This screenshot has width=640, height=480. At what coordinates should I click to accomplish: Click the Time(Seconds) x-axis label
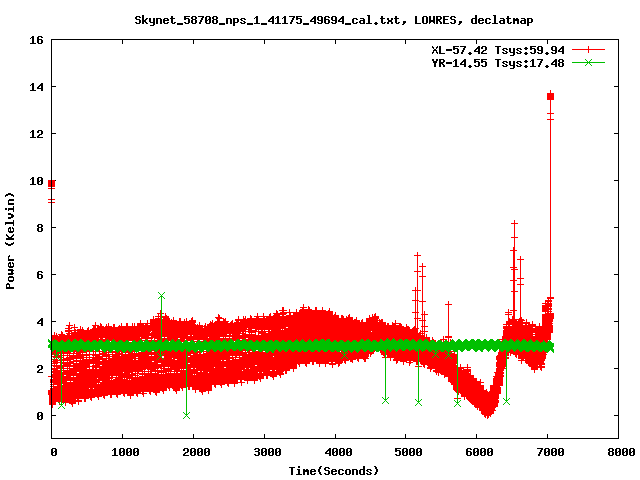pos(334,471)
